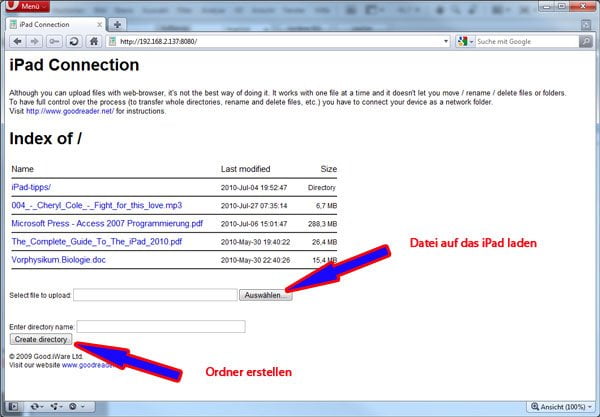The height and width of the screenshot is (417, 600).
Task: Click the Enter directory name field
Action: point(161,326)
